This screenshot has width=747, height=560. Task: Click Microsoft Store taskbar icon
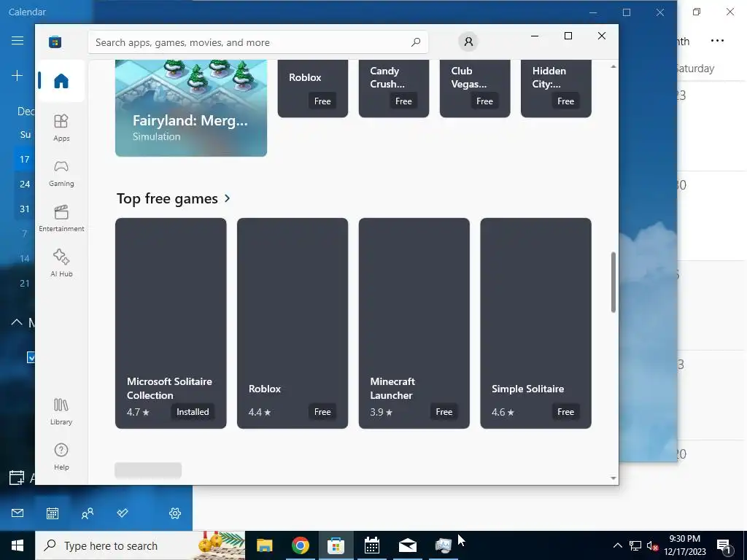click(336, 545)
